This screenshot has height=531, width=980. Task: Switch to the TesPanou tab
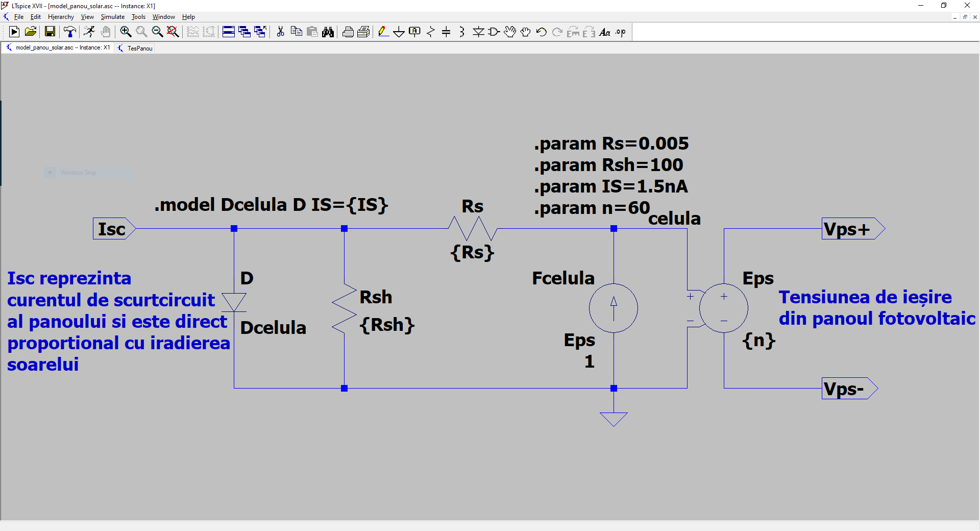pyautogui.click(x=135, y=48)
